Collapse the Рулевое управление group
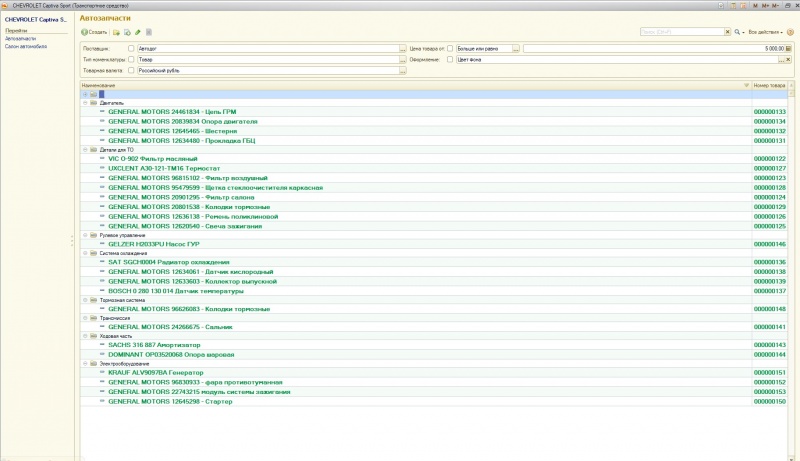This screenshot has height=461, width=800. click(x=85, y=236)
